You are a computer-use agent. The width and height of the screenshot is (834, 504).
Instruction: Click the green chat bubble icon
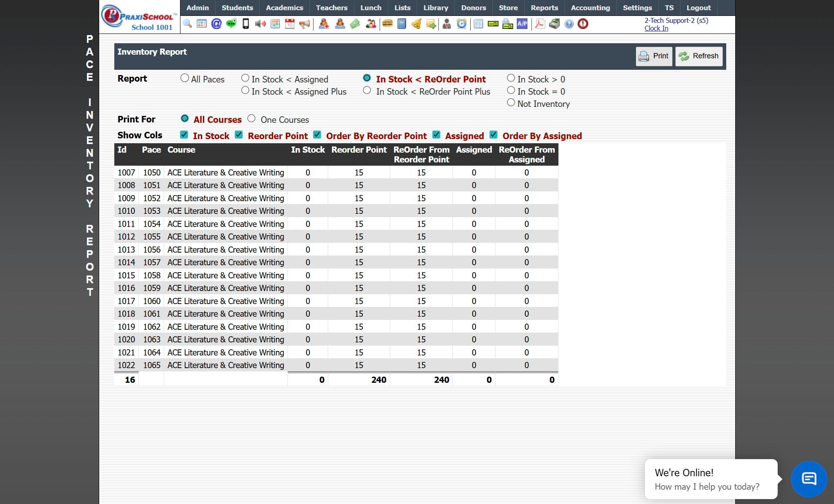[x=231, y=24]
